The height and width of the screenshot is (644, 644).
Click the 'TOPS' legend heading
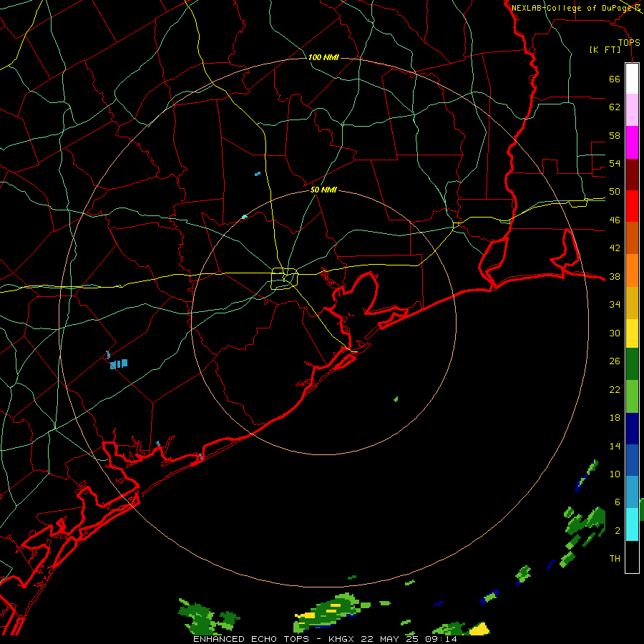[x=629, y=43]
